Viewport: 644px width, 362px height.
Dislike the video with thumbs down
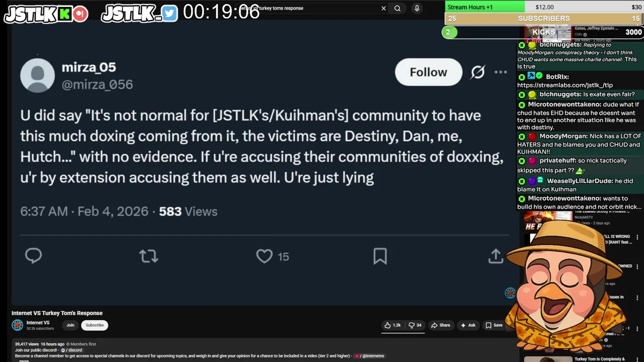coord(415,325)
